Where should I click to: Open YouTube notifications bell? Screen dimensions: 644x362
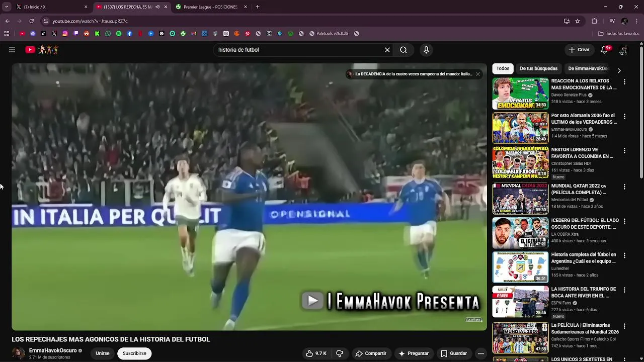click(605, 50)
